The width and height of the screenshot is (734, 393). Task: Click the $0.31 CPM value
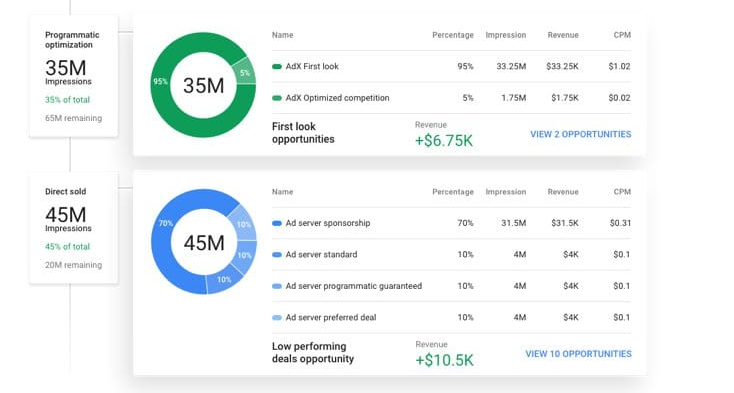(620, 223)
